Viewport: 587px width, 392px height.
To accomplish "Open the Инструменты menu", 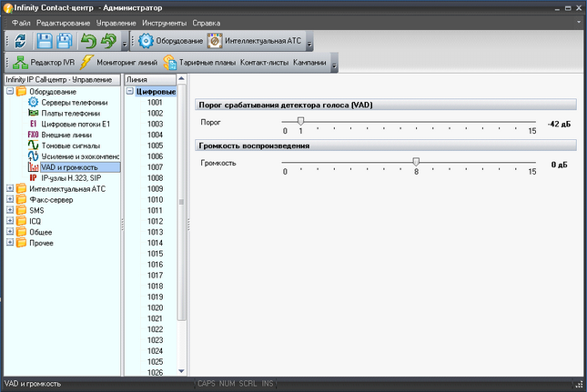I will click(164, 23).
